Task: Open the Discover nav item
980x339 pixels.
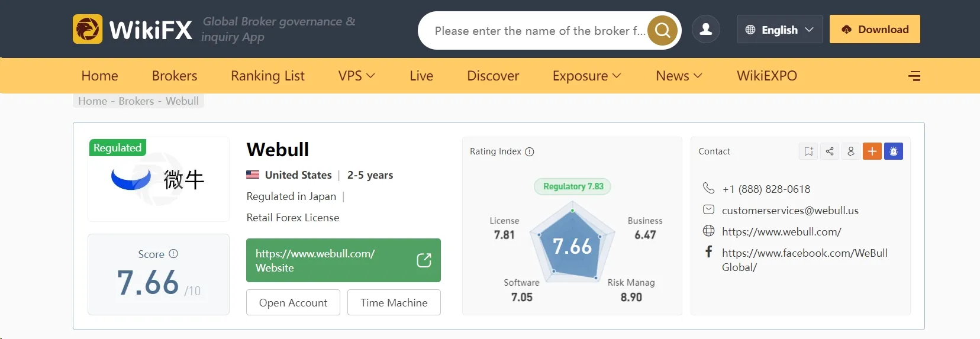Action: point(493,76)
